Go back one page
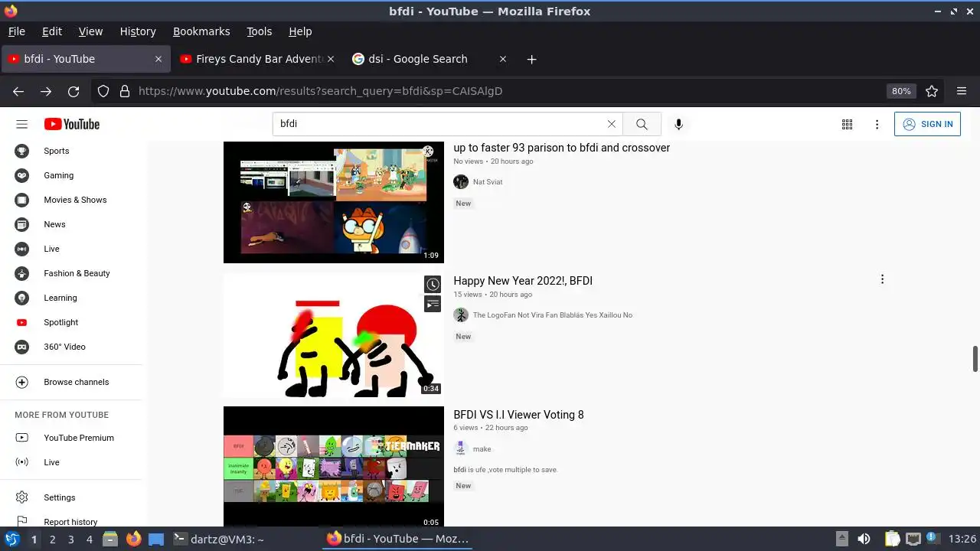 click(x=18, y=91)
